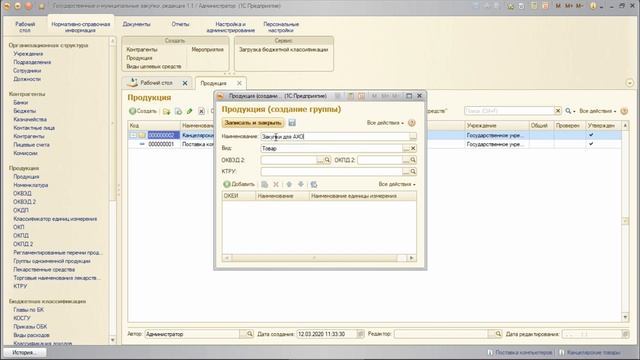Click the История... button at bottom left

pos(24,352)
